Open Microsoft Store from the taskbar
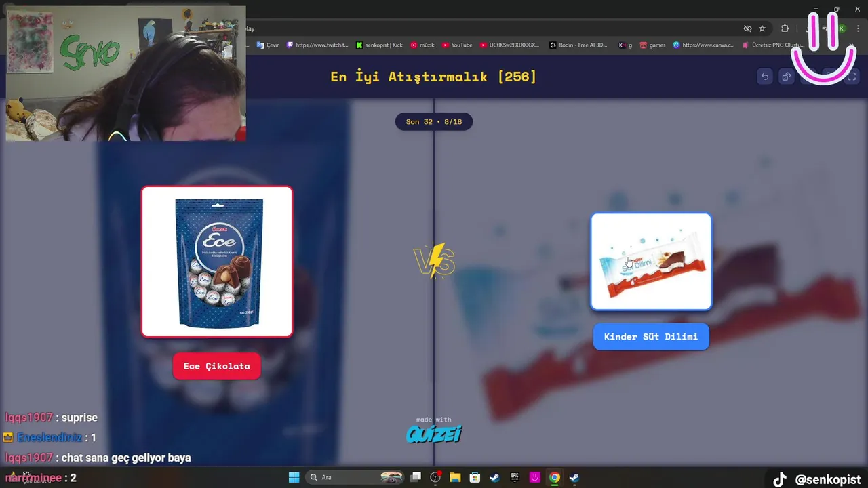 pyautogui.click(x=475, y=477)
